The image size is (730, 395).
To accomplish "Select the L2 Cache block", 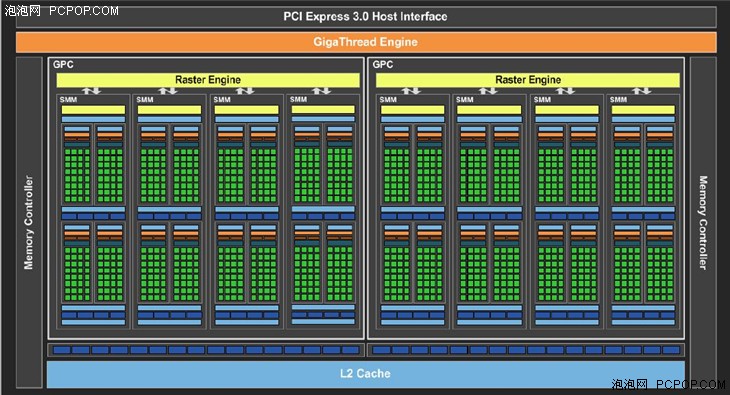I will 365,374.
